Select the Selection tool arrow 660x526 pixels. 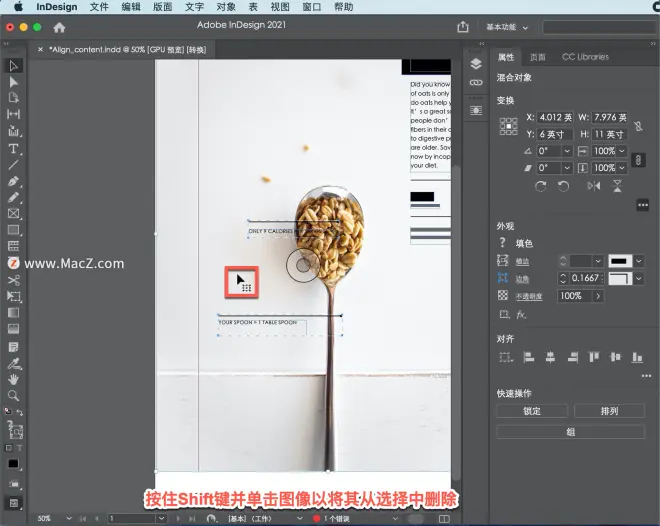point(13,66)
